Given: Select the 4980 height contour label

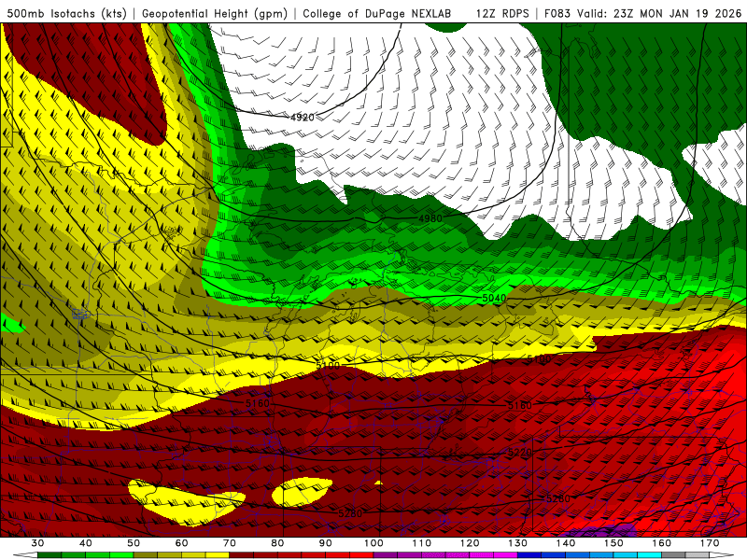Looking at the screenshot, I should tap(430, 218).
